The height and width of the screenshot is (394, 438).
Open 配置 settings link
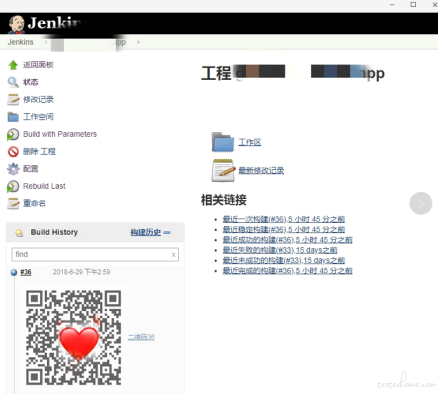tap(31, 169)
